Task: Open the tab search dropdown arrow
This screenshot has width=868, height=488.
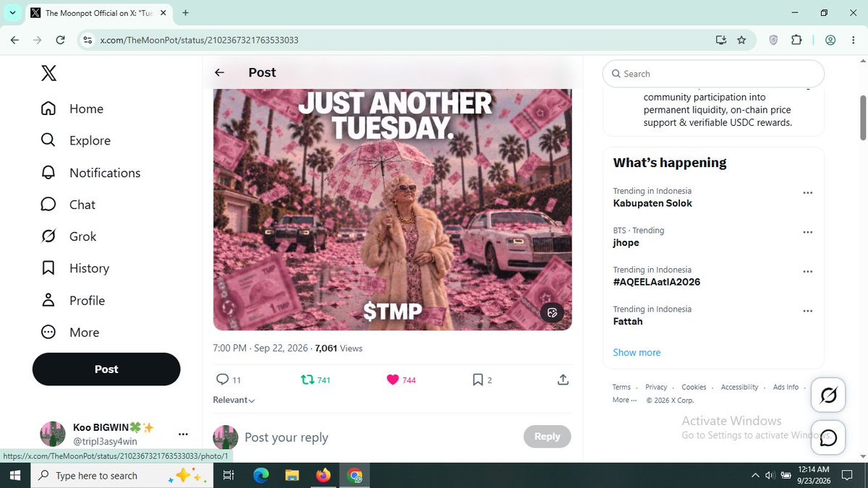Action: [x=13, y=13]
